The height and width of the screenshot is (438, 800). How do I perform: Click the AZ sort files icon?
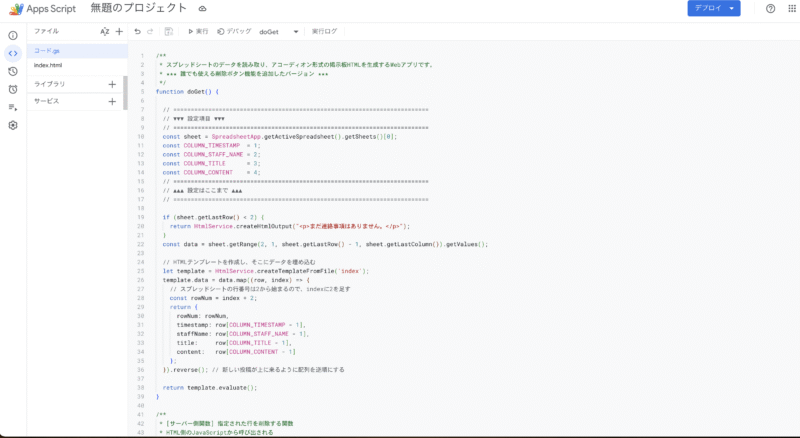tap(104, 32)
